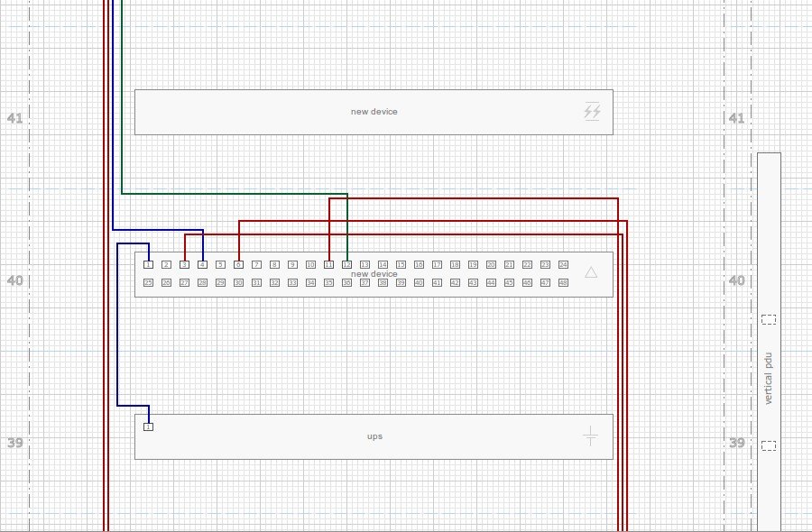
Task: Click rack unit number 40 on right rail
Action: (x=736, y=280)
